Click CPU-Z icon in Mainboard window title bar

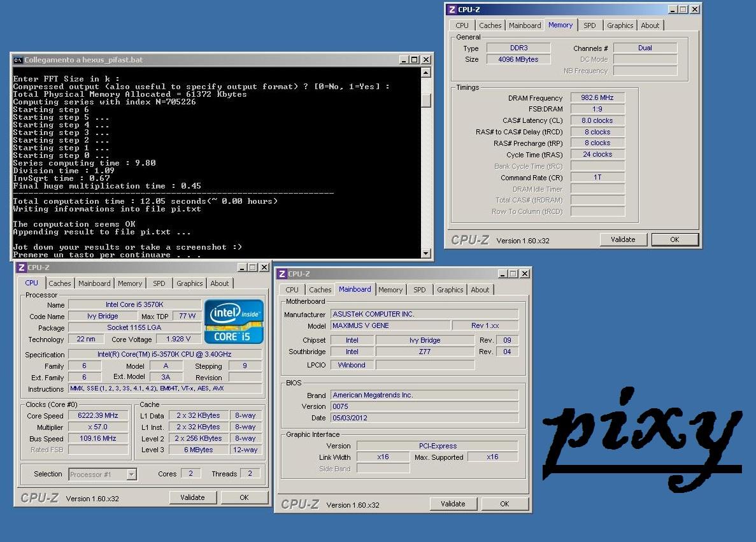(282, 274)
